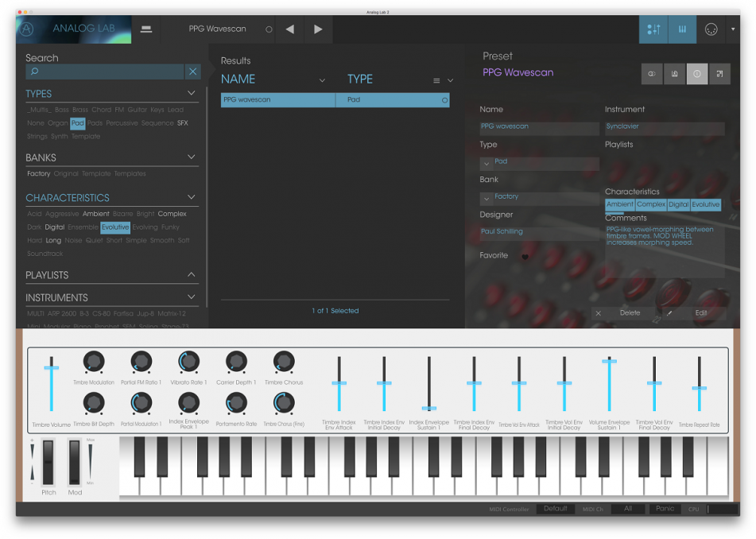756x539 pixels.
Task: Click the Pitch bend wheel
Action: coord(48,462)
